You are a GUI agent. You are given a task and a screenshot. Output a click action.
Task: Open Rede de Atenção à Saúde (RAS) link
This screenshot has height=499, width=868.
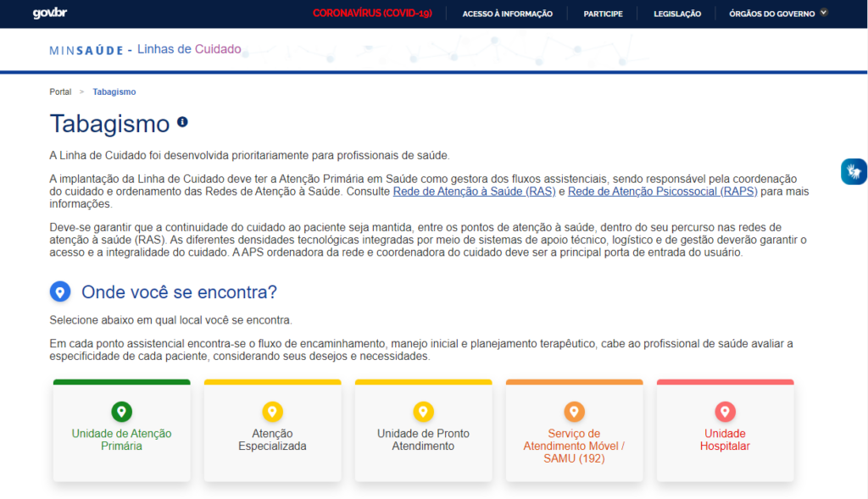point(474,191)
